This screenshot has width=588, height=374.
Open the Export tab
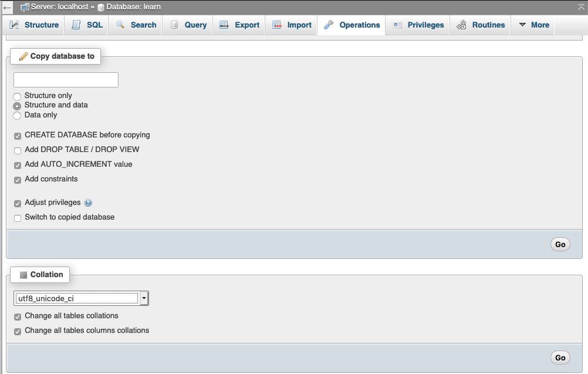pyautogui.click(x=239, y=25)
